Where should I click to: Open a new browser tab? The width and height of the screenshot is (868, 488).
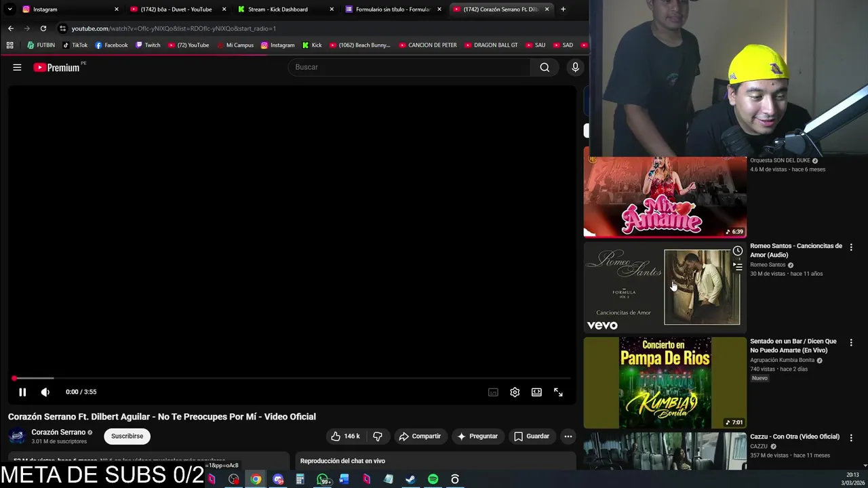[563, 9]
